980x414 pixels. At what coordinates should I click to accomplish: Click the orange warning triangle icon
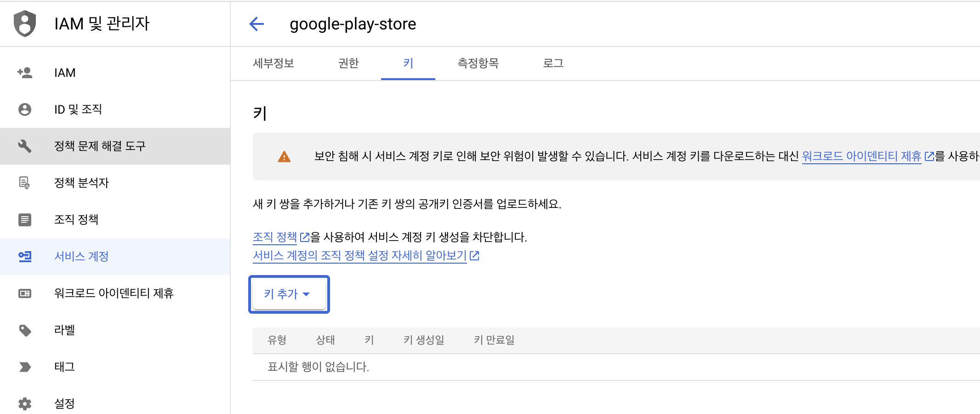tap(284, 157)
